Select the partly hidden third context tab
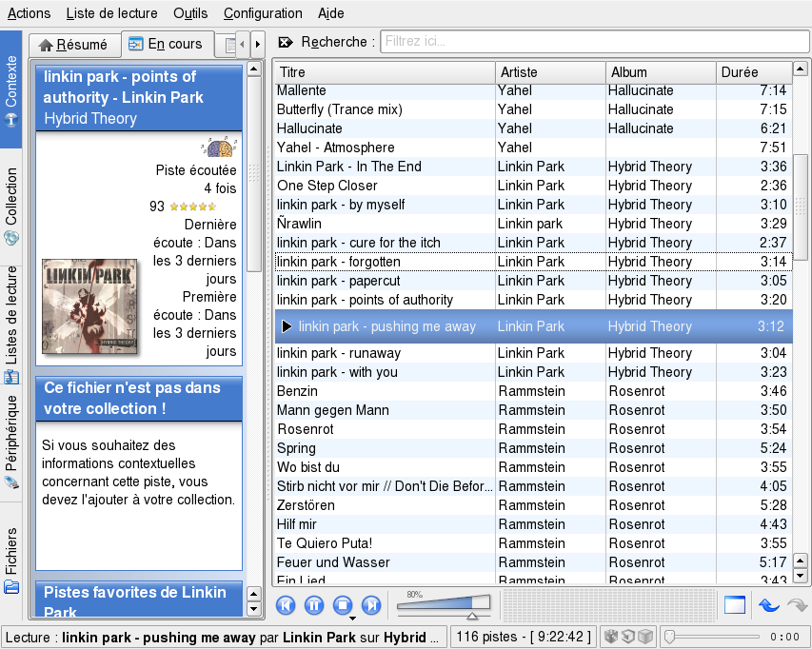Image resolution: width=812 pixels, height=649 pixels. coord(226,46)
